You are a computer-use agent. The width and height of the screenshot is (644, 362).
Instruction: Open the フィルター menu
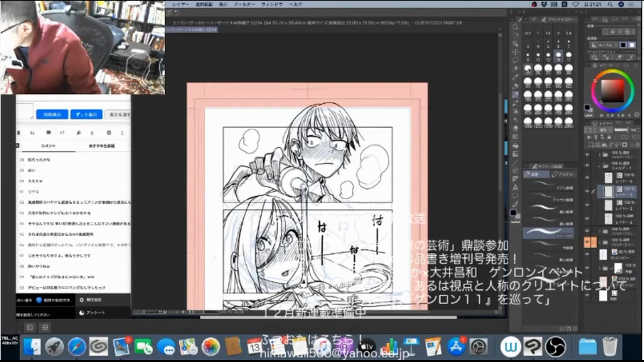(x=244, y=4)
